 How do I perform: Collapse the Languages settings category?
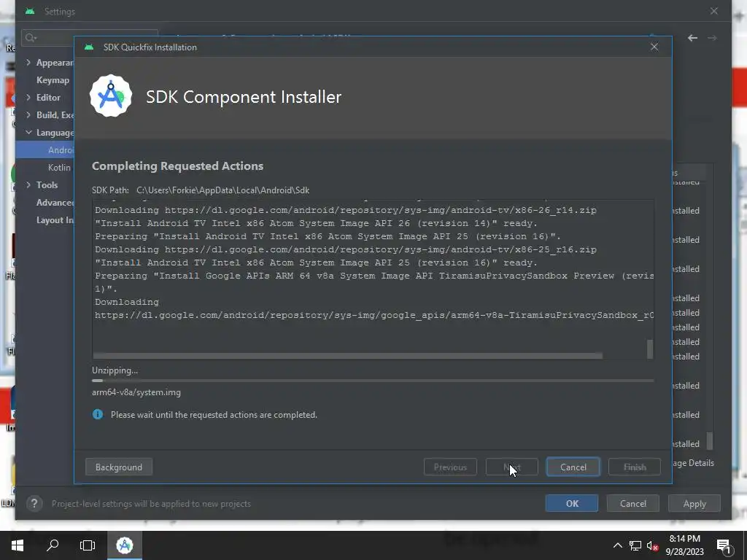[28, 133]
